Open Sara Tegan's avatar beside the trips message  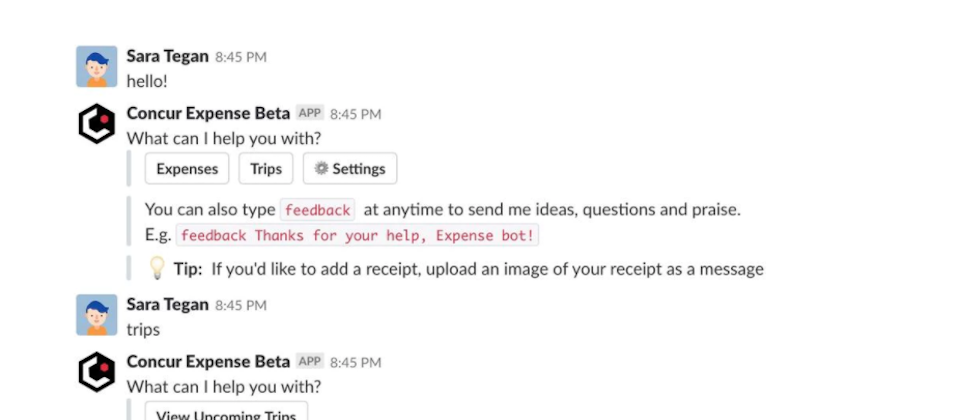[97, 315]
